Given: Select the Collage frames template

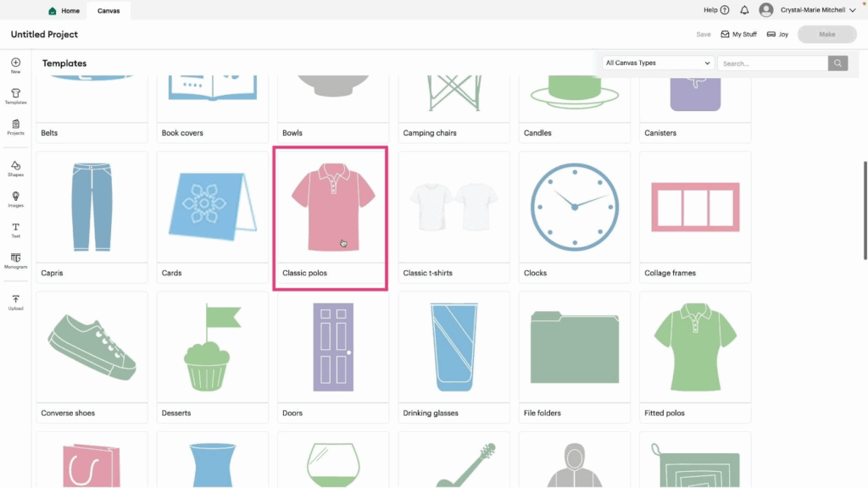Looking at the screenshot, I should [695, 218].
